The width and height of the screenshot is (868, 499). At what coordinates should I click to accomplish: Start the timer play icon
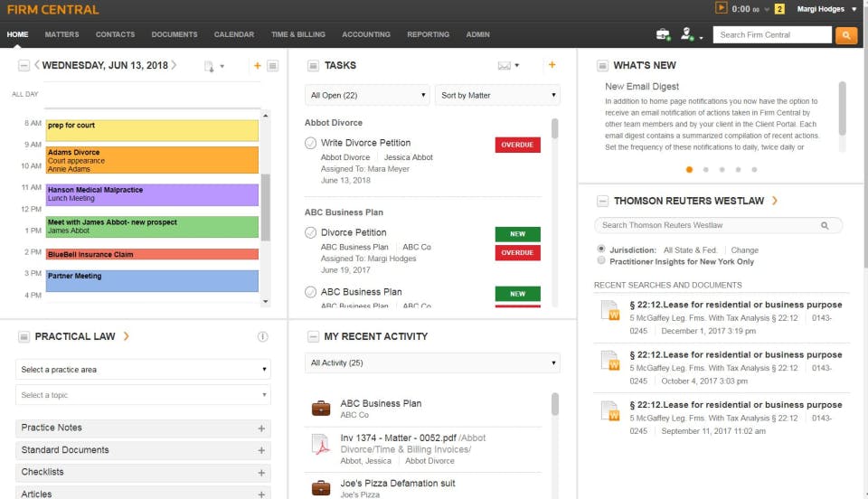click(x=721, y=8)
